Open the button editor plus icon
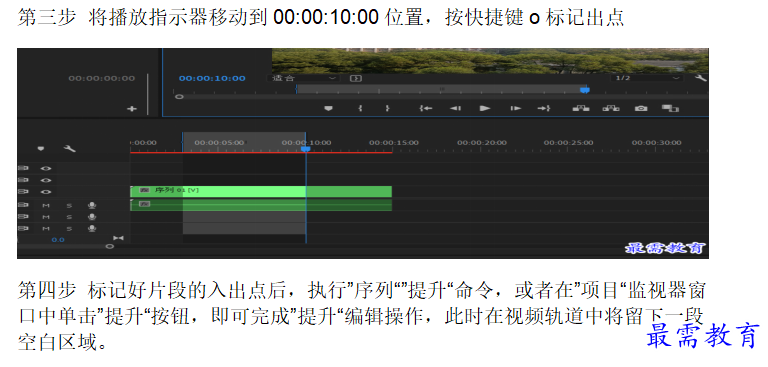The height and width of the screenshot is (367, 768). [132, 109]
